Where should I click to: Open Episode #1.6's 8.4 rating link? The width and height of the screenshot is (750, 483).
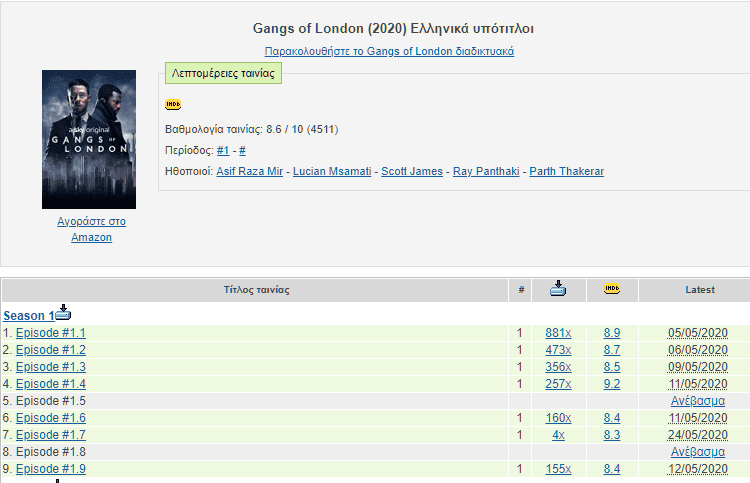[612, 418]
